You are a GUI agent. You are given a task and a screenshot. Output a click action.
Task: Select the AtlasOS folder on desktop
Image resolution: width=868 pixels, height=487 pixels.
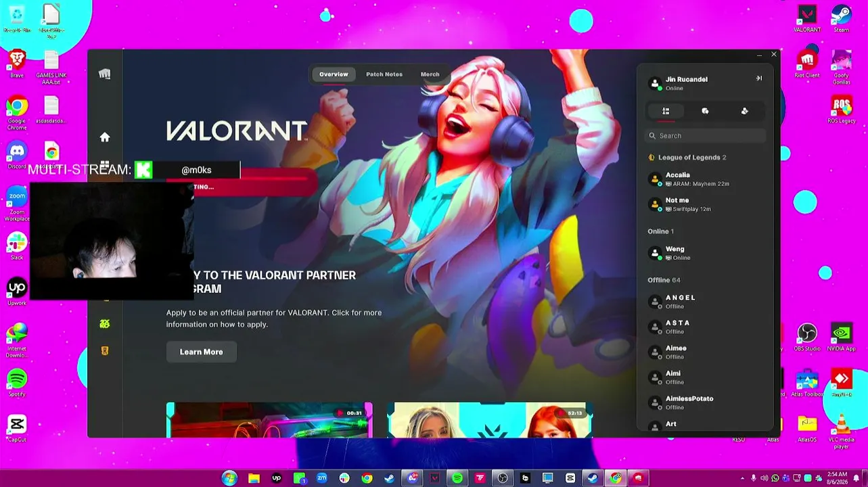click(x=807, y=429)
